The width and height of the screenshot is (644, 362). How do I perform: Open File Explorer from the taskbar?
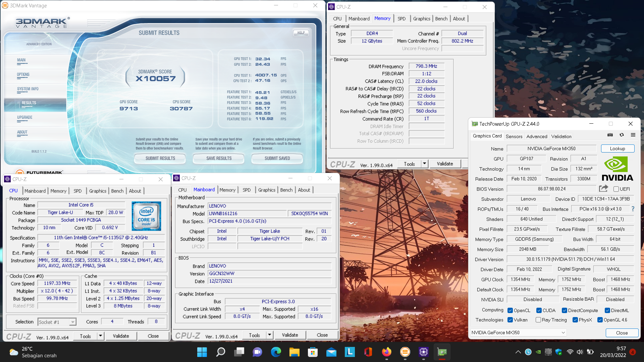(x=294, y=352)
